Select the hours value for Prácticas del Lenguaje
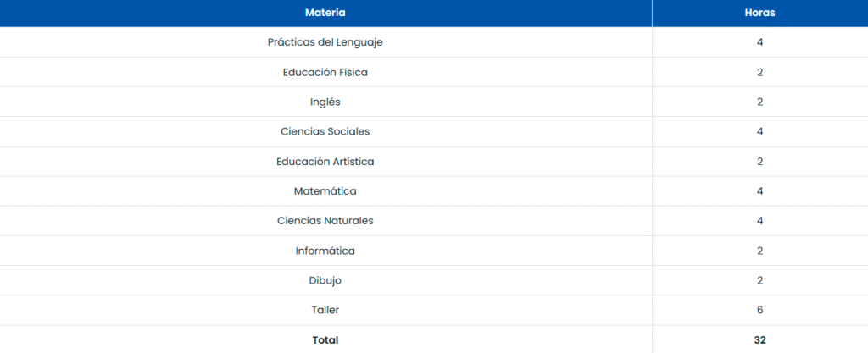Viewport: 868px width, 353px height. [759, 42]
